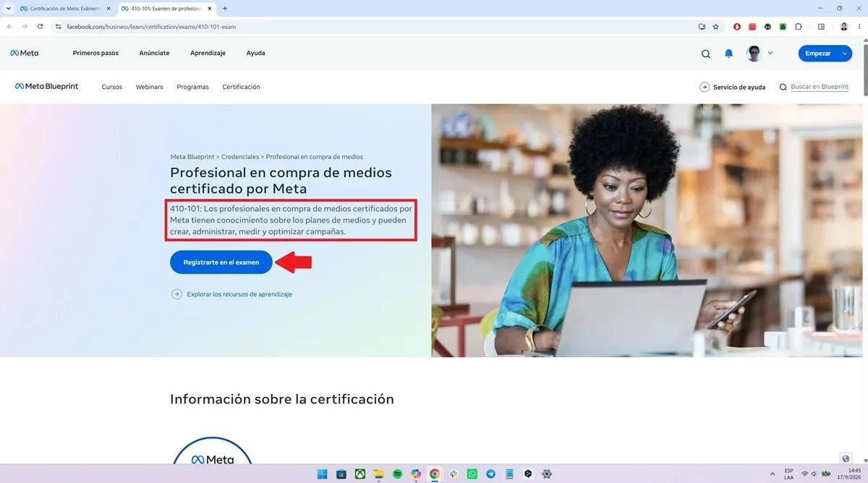Click the globe icon at page bottom right
Screen dimensions: 868x483
tap(846, 458)
